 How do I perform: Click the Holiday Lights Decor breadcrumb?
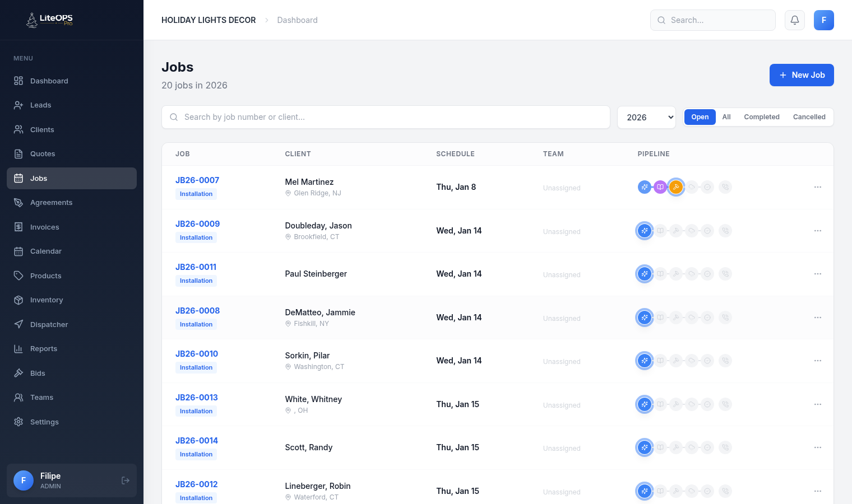click(209, 20)
